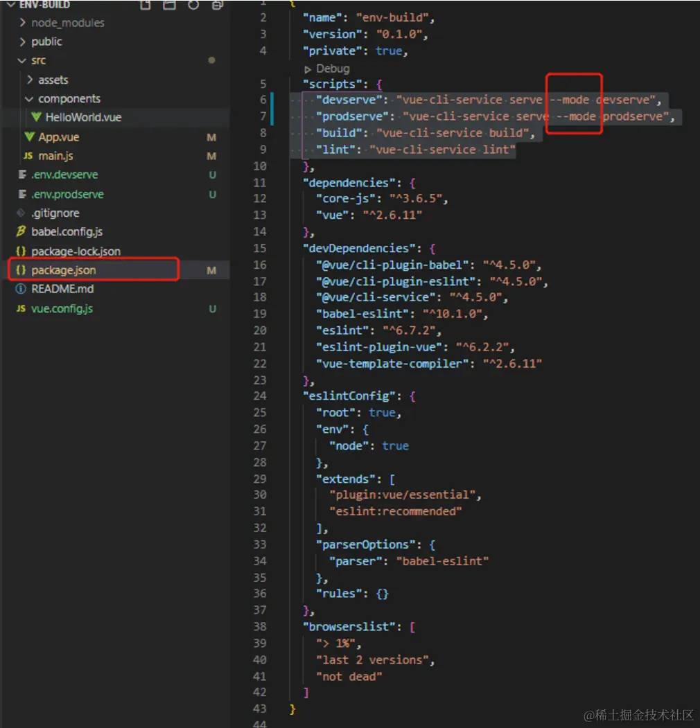Open the App.vue file
The image size is (700, 728).
[58, 137]
